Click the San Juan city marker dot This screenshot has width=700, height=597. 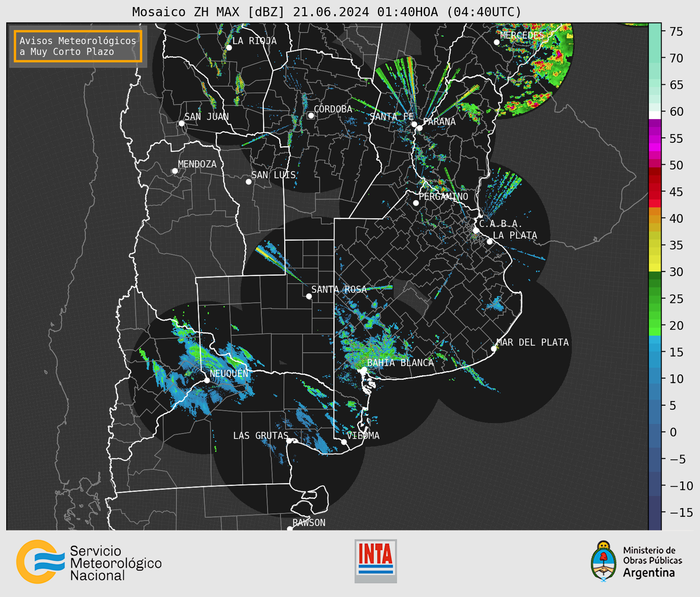[181, 123]
